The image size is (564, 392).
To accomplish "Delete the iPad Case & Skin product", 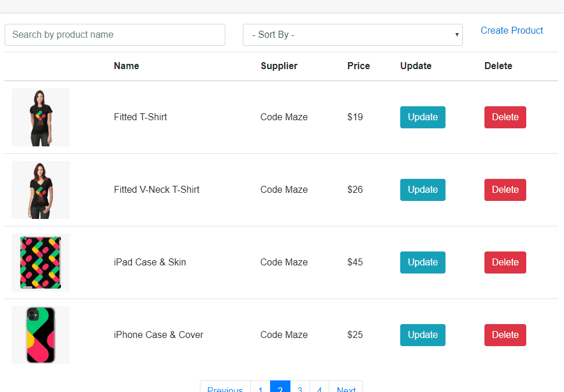I will click(x=505, y=262).
